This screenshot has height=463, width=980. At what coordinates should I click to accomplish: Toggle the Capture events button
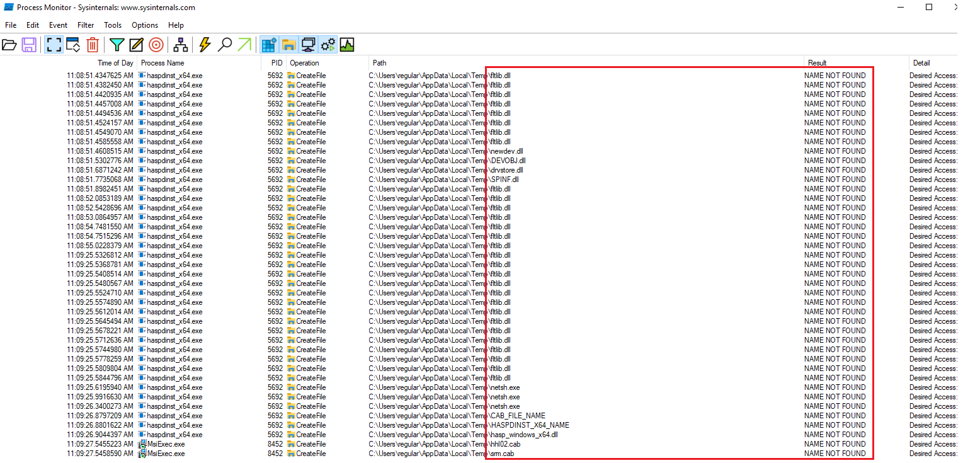[x=54, y=45]
